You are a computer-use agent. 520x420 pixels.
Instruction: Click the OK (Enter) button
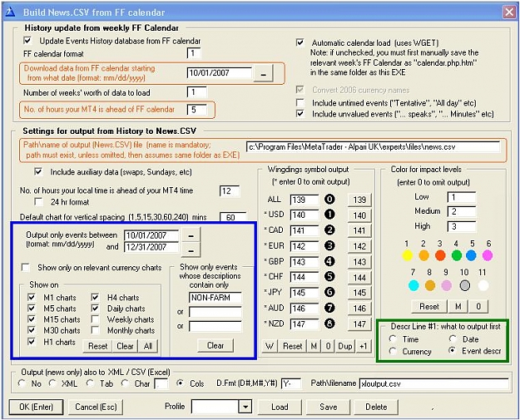tap(36, 407)
